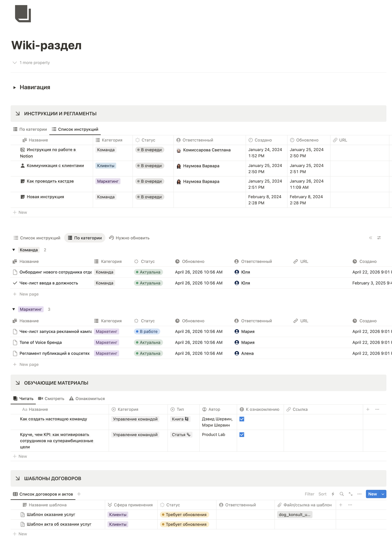Screen dimensions: 392x538
Task: Open the three-dots menu beside New button
Action: (x=359, y=494)
